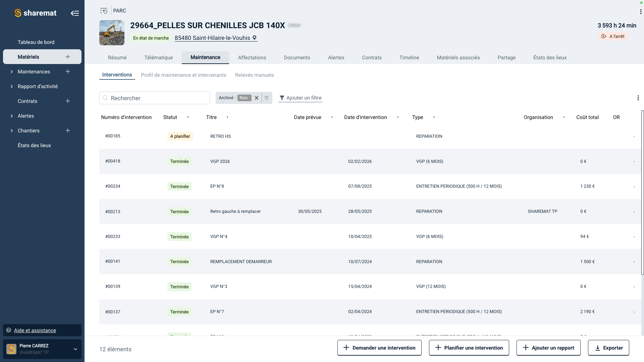The width and height of the screenshot is (644, 362).
Task: Toggle sorting on the Statut column
Action: pos(188,117)
